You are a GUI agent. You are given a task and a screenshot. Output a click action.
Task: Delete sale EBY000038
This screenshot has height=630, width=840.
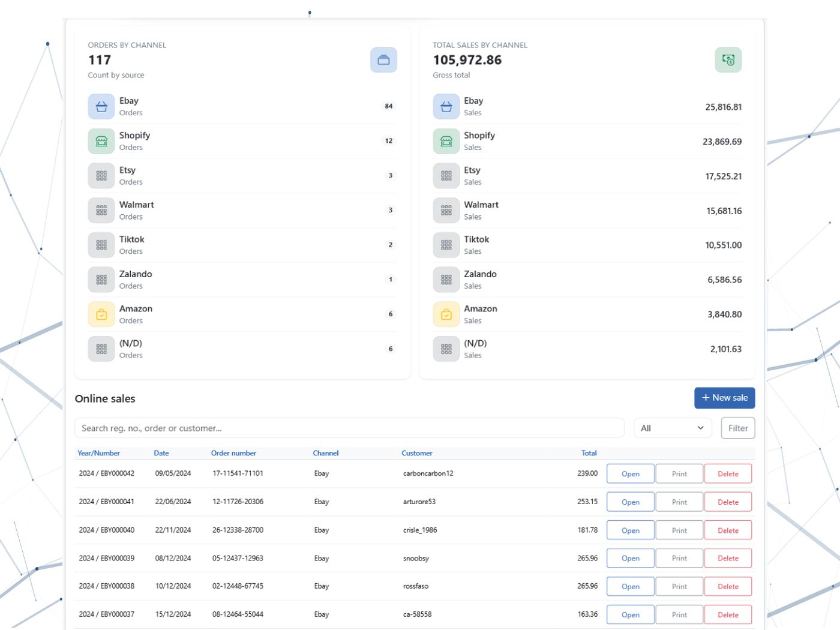pyautogui.click(x=728, y=587)
